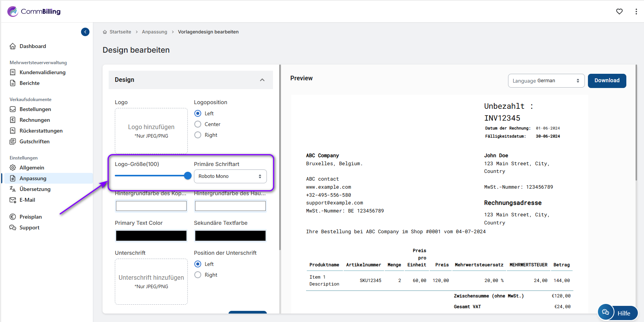
Task: Open the Hilfe chat widget
Action: coord(618,312)
